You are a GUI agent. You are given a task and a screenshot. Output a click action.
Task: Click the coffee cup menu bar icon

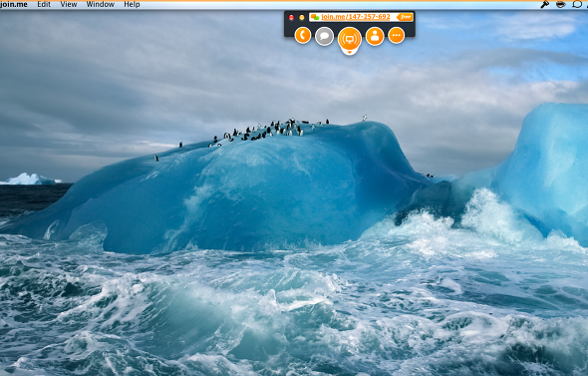point(561,5)
